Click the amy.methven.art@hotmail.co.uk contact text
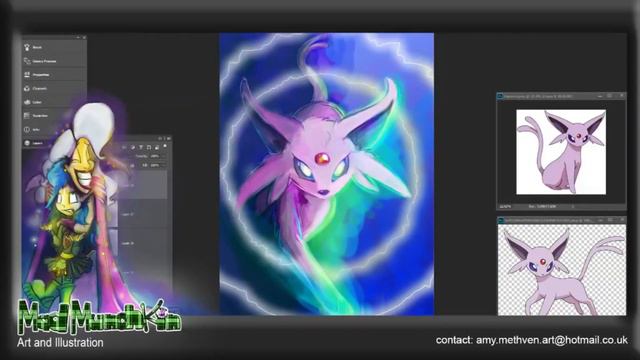This screenshot has width=640, height=360. click(551, 340)
